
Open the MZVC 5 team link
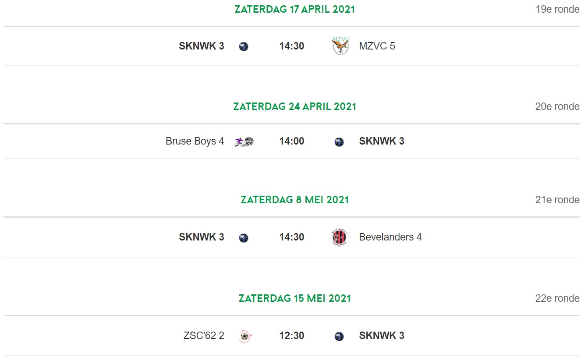tap(377, 46)
